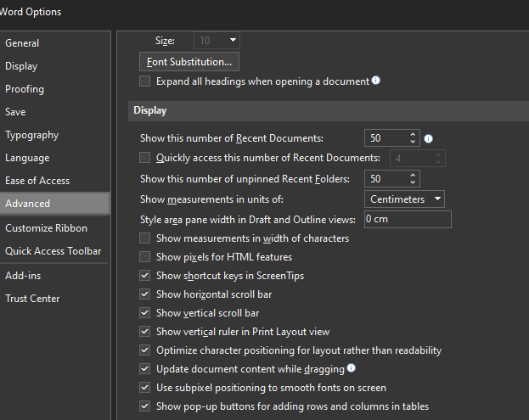The width and height of the screenshot is (529, 420).
Task: Uncheck Optimize character positioning for layout
Action: [x=144, y=350]
